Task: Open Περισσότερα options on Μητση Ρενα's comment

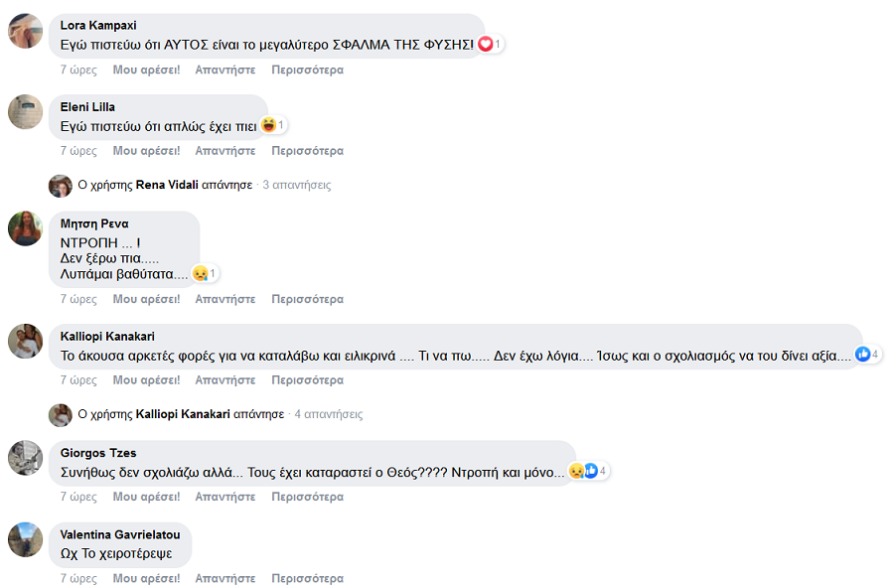Action: [x=307, y=299]
